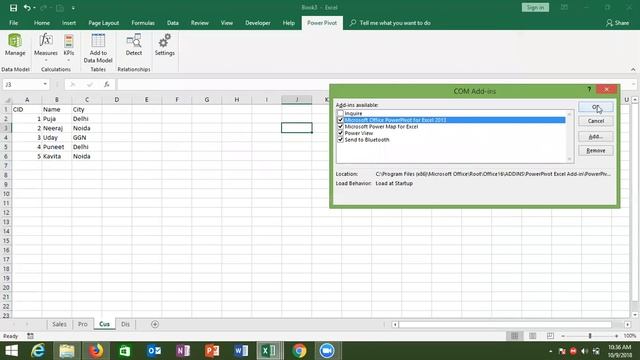This screenshot has height=360, width=640.
Task: Open the Pro sheet tab
Action: (83, 324)
